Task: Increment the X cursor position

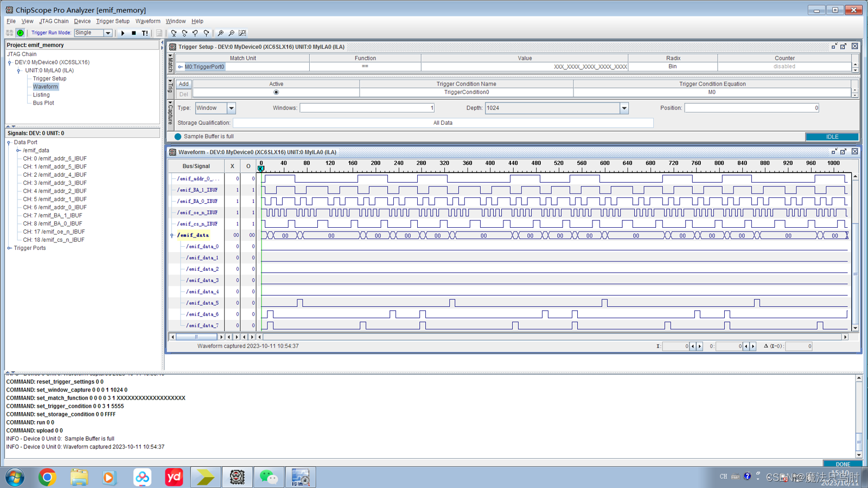Action: click(700, 346)
